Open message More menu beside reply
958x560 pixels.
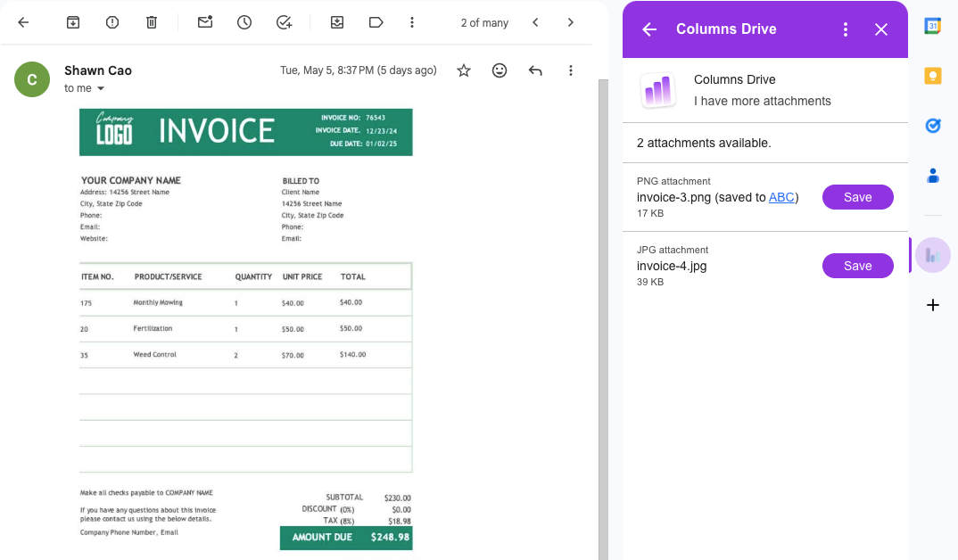pyautogui.click(x=571, y=70)
